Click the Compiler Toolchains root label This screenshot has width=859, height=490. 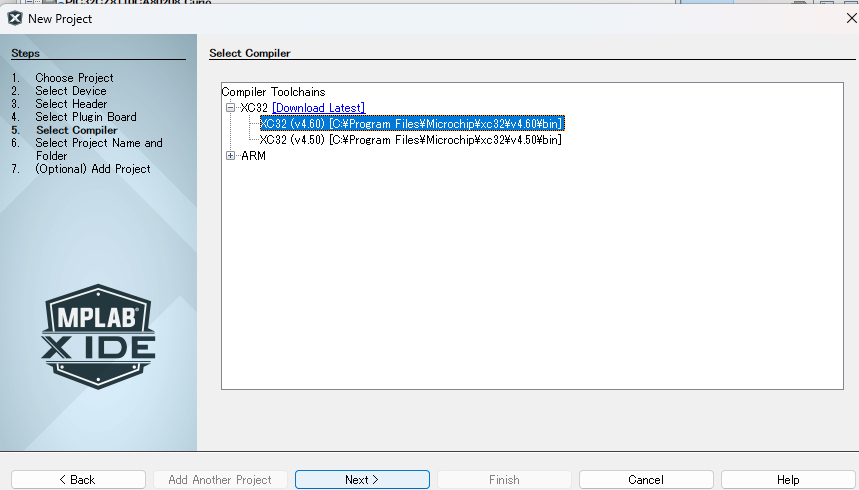click(x=273, y=91)
